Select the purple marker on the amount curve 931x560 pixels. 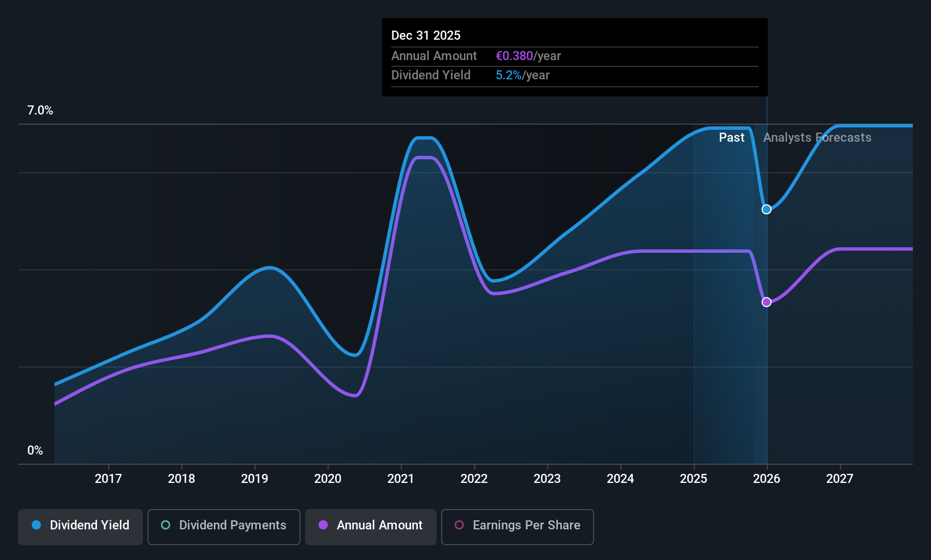(766, 302)
